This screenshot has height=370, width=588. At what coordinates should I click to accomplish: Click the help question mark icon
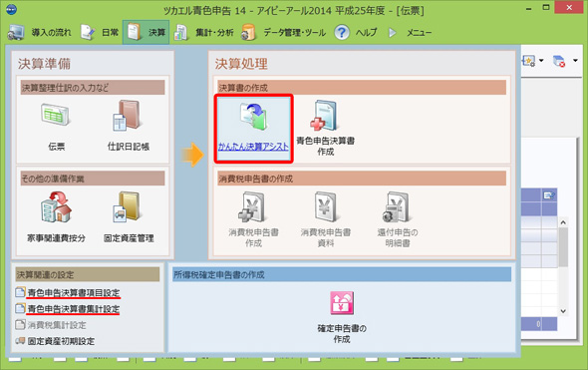pos(342,32)
